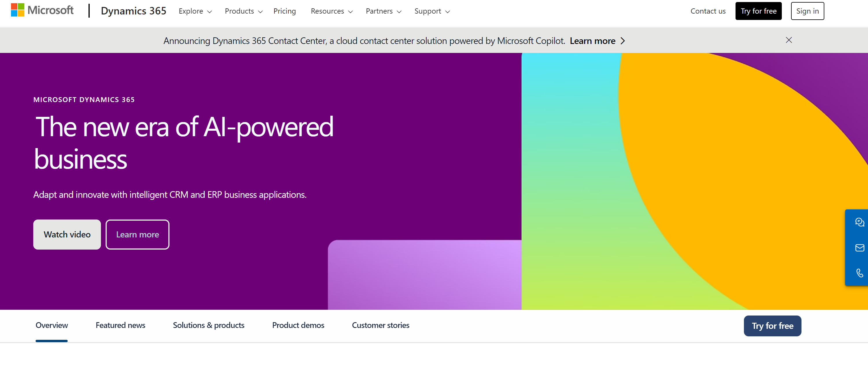Image resolution: width=868 pixels, height=367 pixels.
Task: Click the Copilot announcement close icon
Action: [x=788, y=40]
